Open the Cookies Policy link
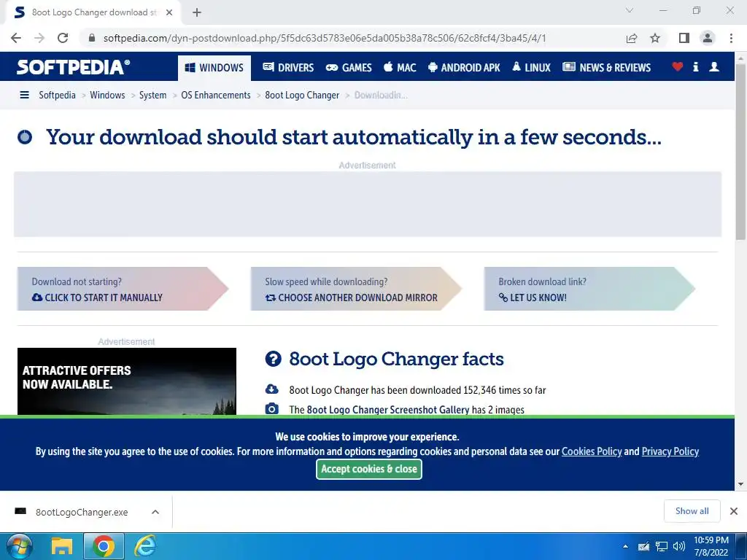Viewport: 747px width, 560px height. (x=592, y=451)
